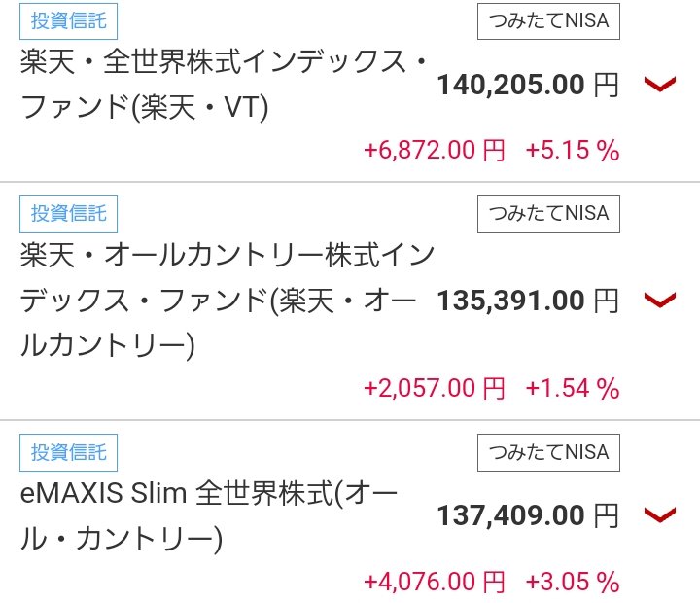Tap つみたてNISA badge on 楽天・VT row
700x603 pixels.
tap(548, 20)
